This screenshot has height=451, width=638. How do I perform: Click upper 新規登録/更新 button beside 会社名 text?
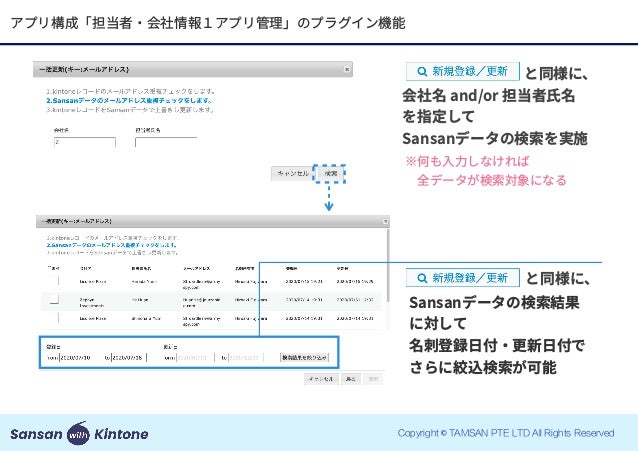pos(463,72)
